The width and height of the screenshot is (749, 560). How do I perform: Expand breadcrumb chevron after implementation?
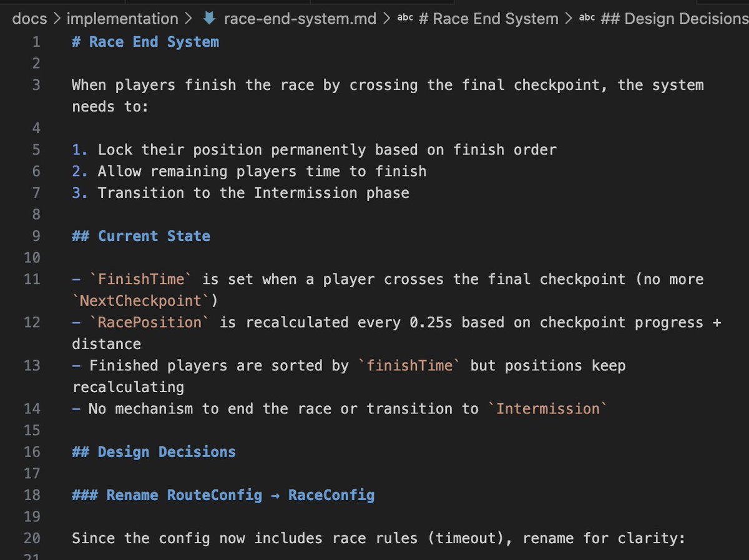point(188,19)
